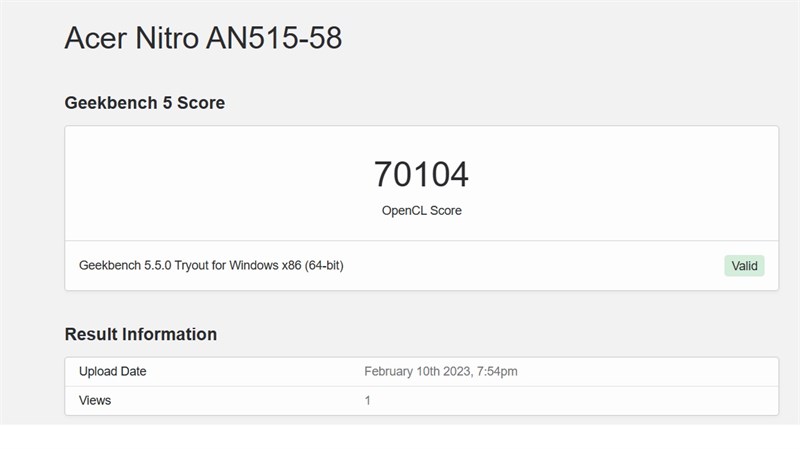Click the Upload Date label
Viewport: 800px width, 449px height.
112,371
